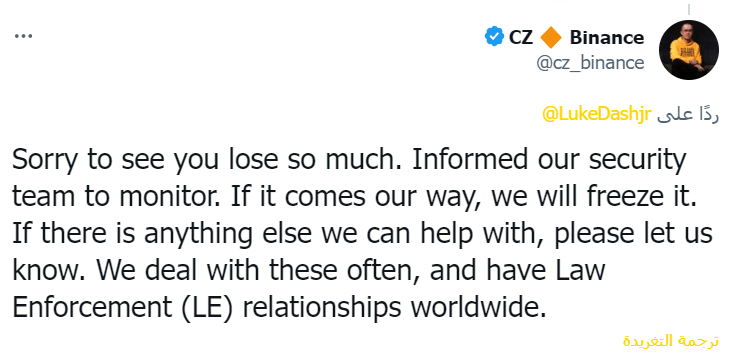Open CZ's profile picture avatar
Viewport: 737px width, 364px height.
(x=689, y=50)
